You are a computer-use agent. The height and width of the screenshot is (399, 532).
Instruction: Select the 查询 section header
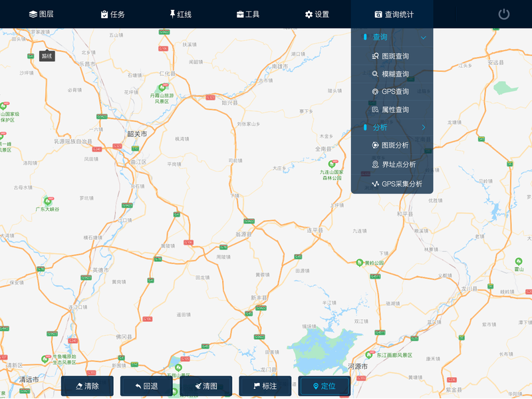(392, 37)
